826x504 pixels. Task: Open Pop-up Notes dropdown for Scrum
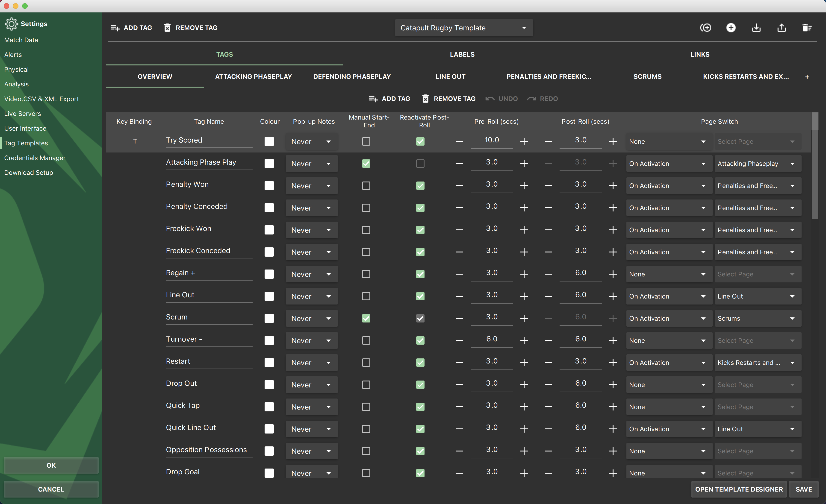pyautogui.click(x=311, y=318)
